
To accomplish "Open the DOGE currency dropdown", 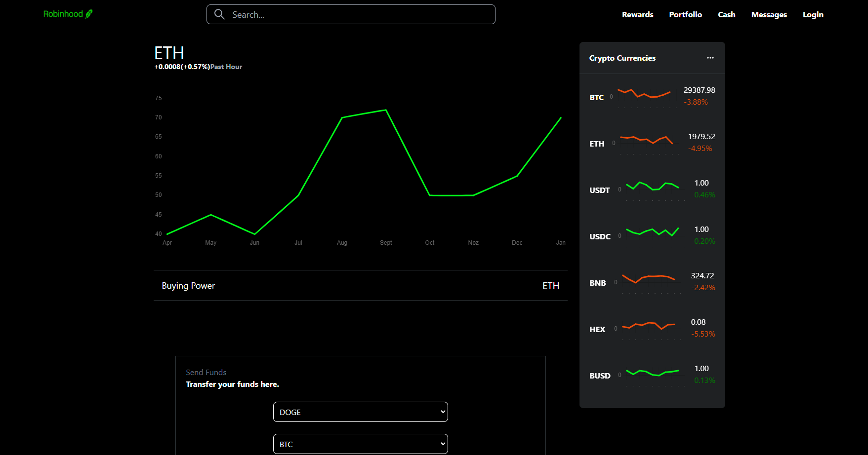I will [361, 412].
